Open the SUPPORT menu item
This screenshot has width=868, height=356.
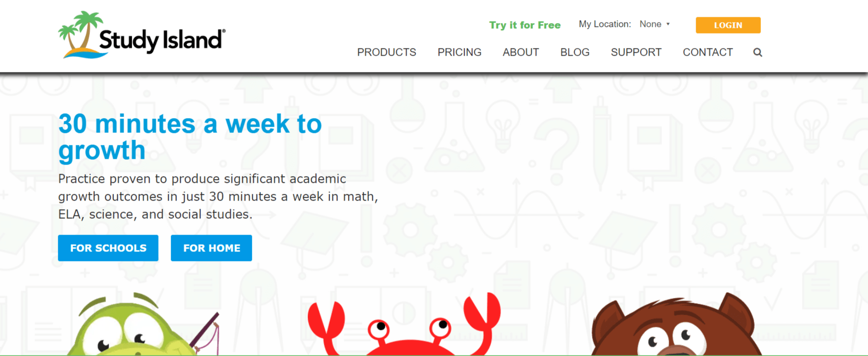click(x=636, y=52)
